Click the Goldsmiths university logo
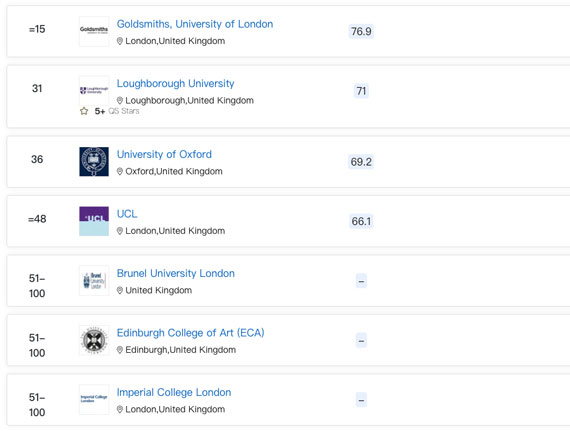 pos(94,31)
